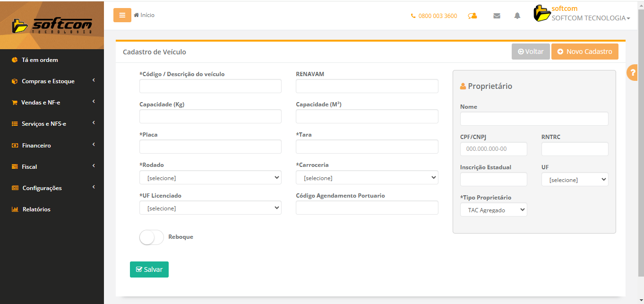Click the Voltar button

point(531,52)
